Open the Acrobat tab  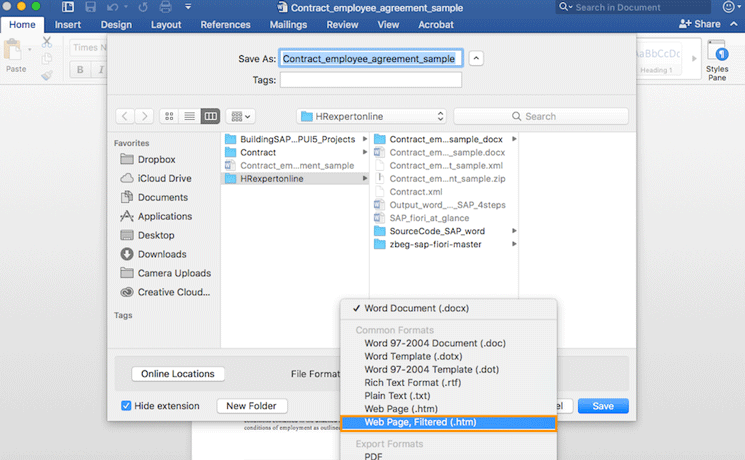436,25
